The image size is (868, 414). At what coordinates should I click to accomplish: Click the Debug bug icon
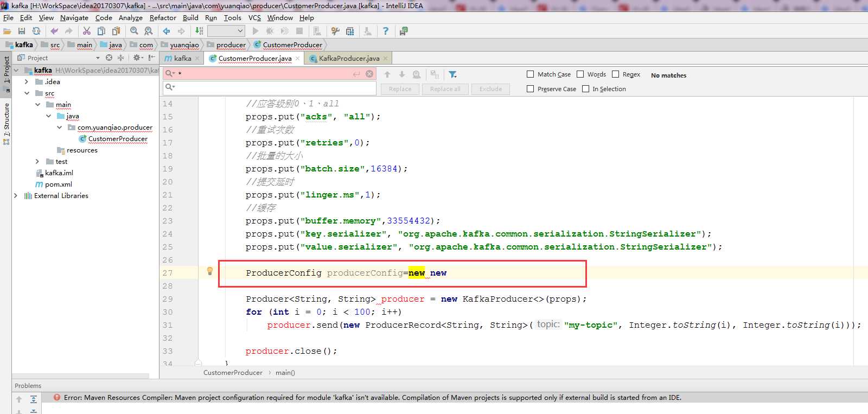(x=270, y=31)
